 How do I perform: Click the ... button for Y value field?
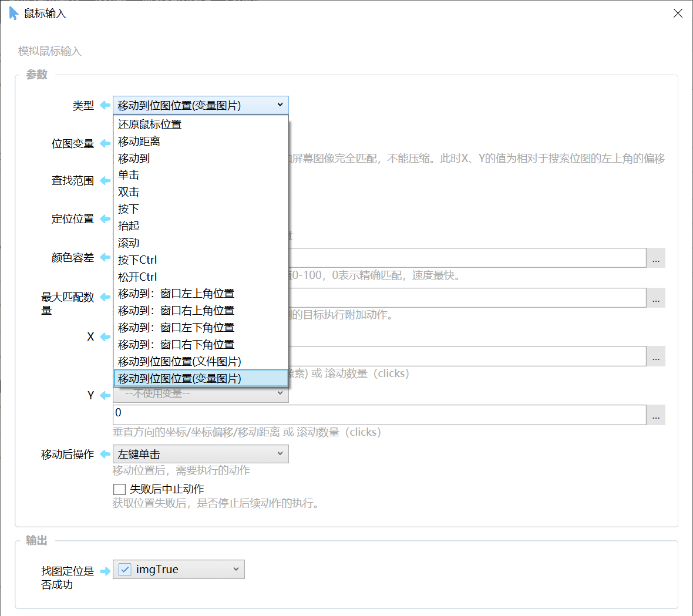pyautogui.click(x=656, y=415)
